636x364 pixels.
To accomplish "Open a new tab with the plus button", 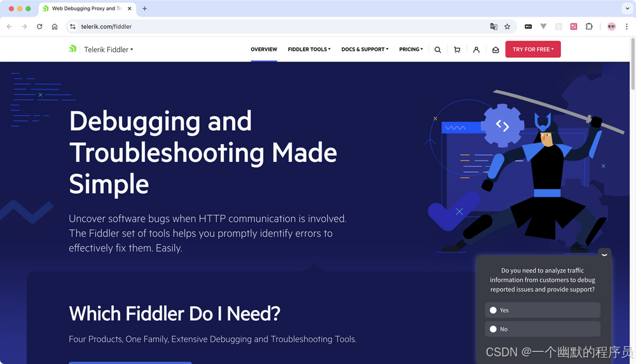I will click(x=144, y=8).
